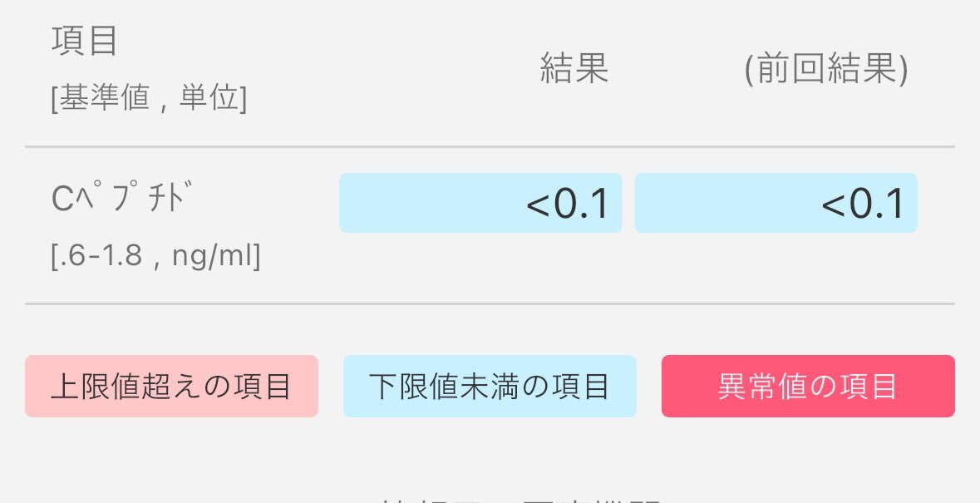Viewport: 980px width, 503px height.
Task: Select the Cペプチド previous result <0.1
Action: coord(863,204)
